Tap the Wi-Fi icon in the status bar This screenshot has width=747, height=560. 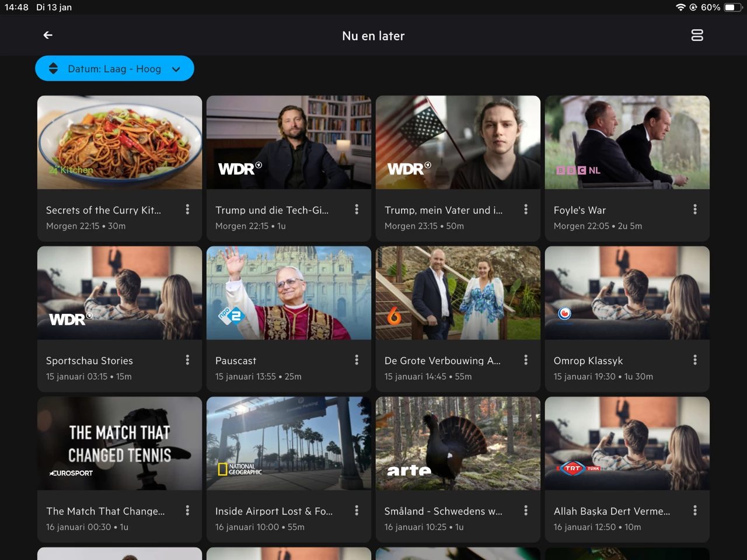[680, 7]
